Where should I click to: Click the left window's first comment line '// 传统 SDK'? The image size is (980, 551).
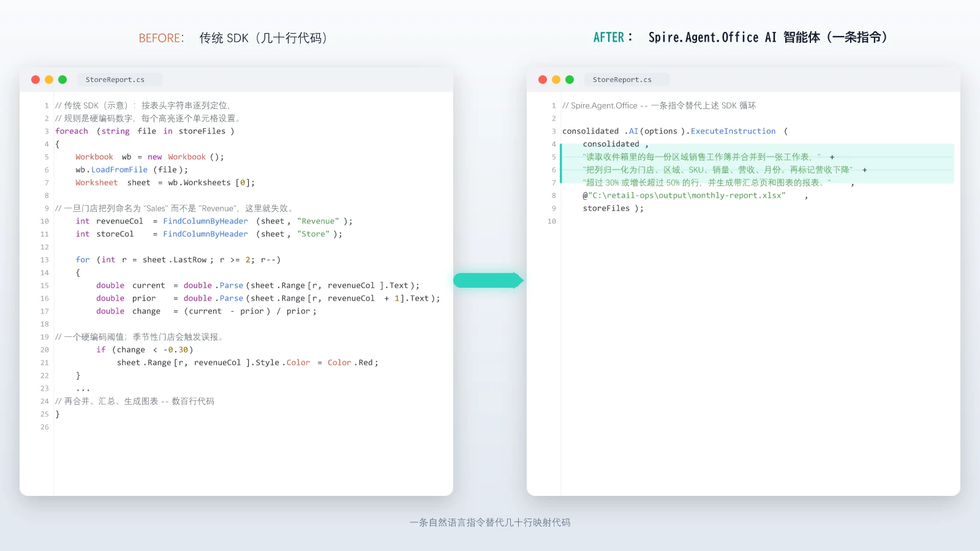(x=143, y=105)
